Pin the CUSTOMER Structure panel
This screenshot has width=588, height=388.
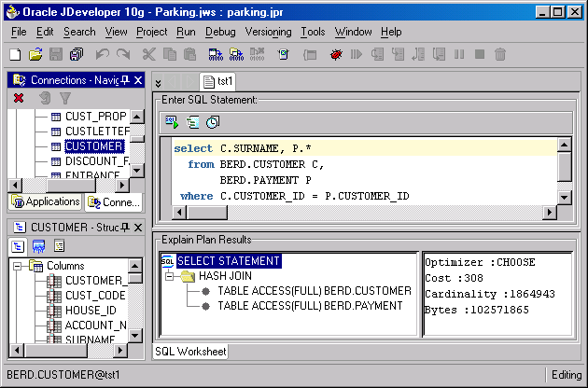[x=125, y=228]
